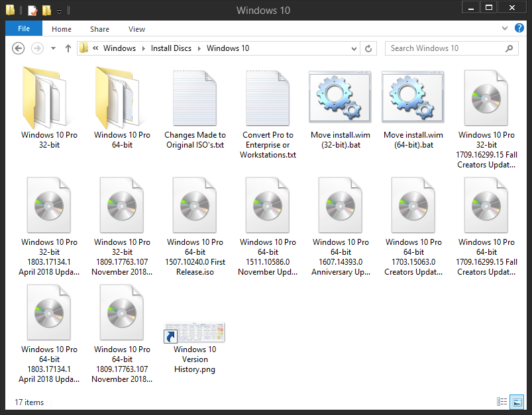Image resolution: width=532 pixels, height=415 pixels.
Task: Click the title bar folder system icon
Action: [x=10, y=10]
